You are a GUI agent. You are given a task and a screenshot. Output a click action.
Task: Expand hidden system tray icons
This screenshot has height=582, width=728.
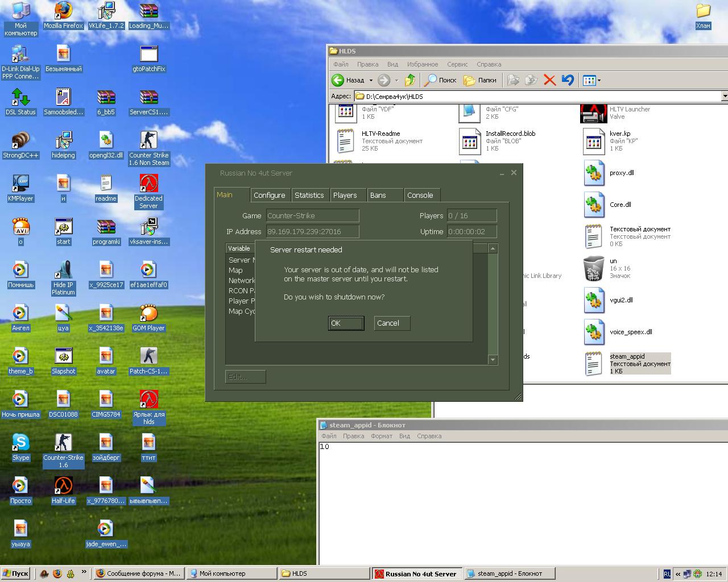pyautogui.click(x=678, y=574)
